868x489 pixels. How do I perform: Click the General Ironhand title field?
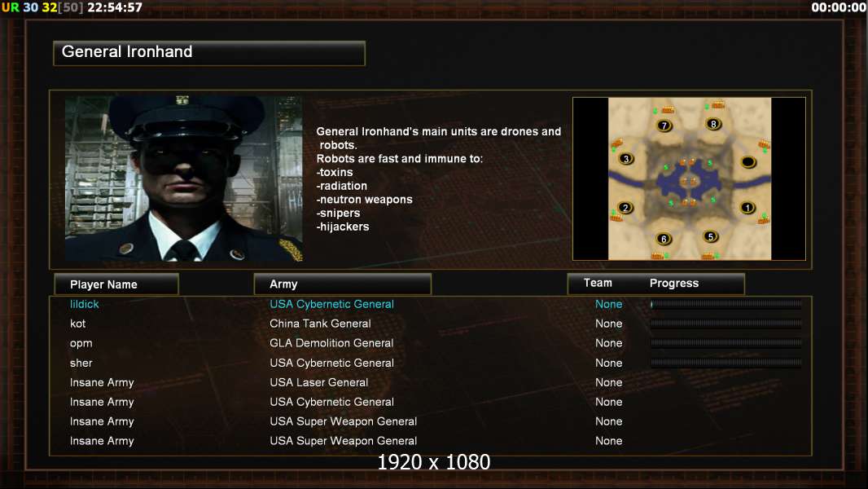point(209,53)
